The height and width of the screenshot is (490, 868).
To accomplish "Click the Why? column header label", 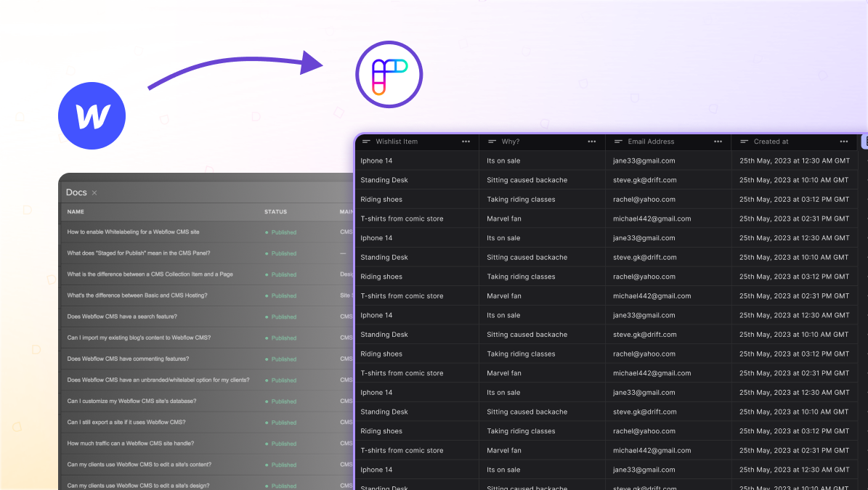I will [x=511, y=142].
